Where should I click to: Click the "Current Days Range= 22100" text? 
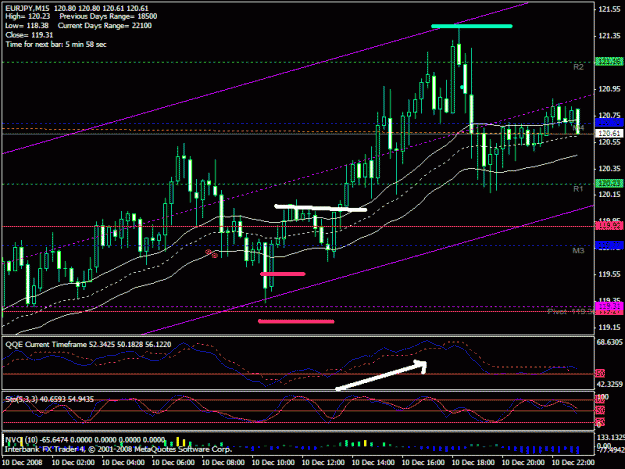(x=105, y=26)
